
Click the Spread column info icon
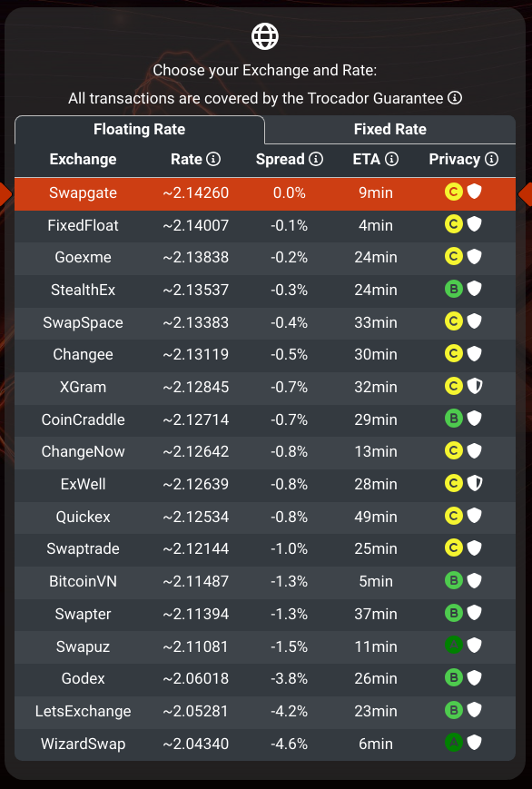click(316, 159)
